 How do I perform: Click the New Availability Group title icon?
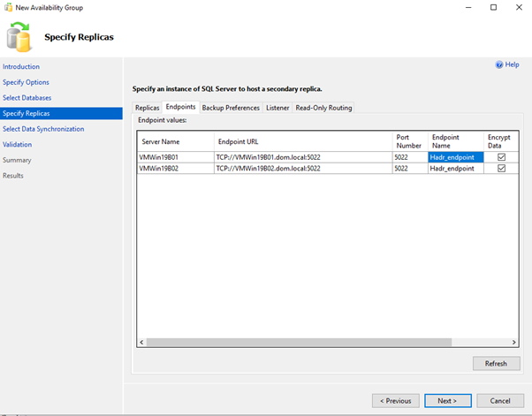click(7, 7)
